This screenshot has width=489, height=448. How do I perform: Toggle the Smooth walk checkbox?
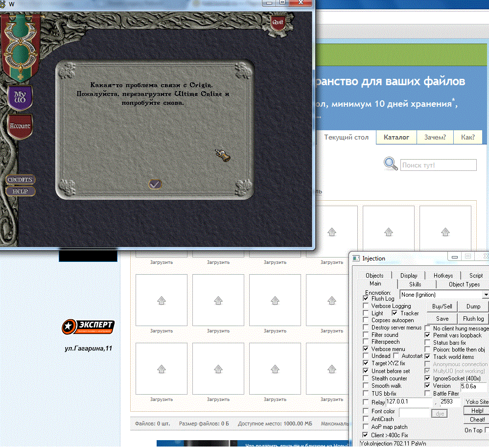tap(366, 386)
